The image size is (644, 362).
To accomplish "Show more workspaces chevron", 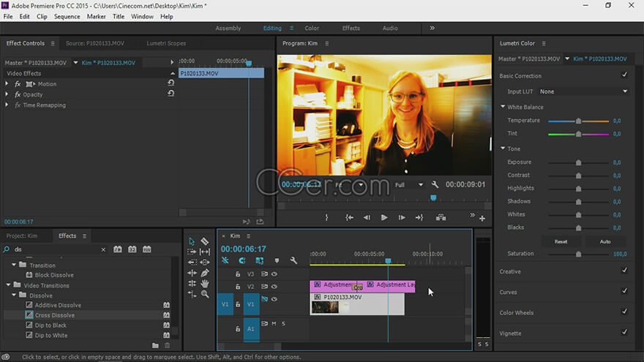I will tap(432, 28).
